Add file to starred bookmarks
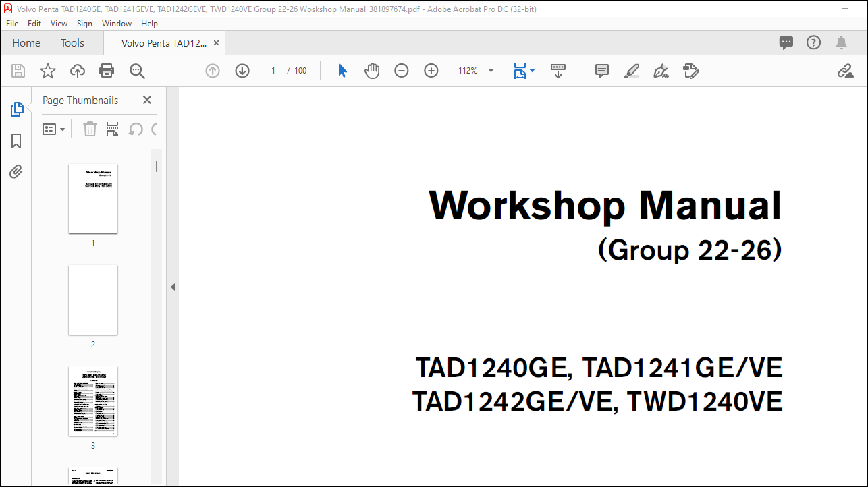 pos(48,71)
